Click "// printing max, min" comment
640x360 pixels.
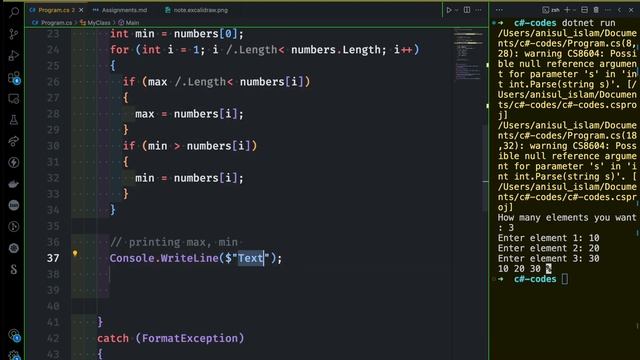pos(174,242)
